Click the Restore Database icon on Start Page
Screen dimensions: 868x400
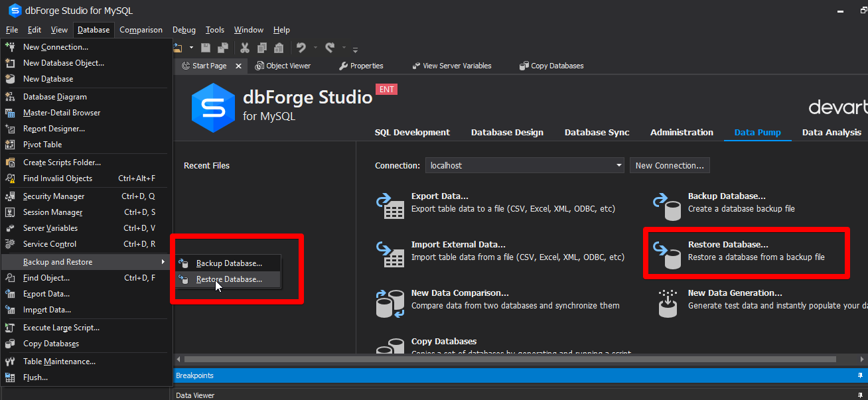pos(667,255)
